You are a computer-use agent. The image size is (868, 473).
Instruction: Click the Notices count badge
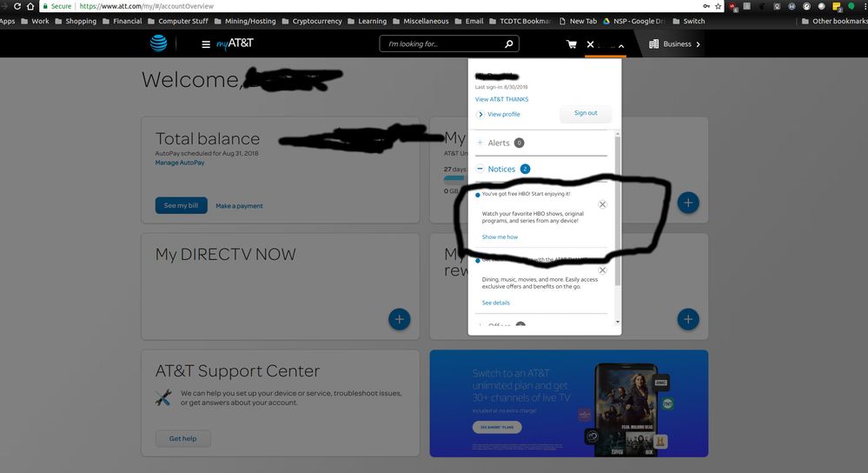pyautogui.click(x=525, y=169)
